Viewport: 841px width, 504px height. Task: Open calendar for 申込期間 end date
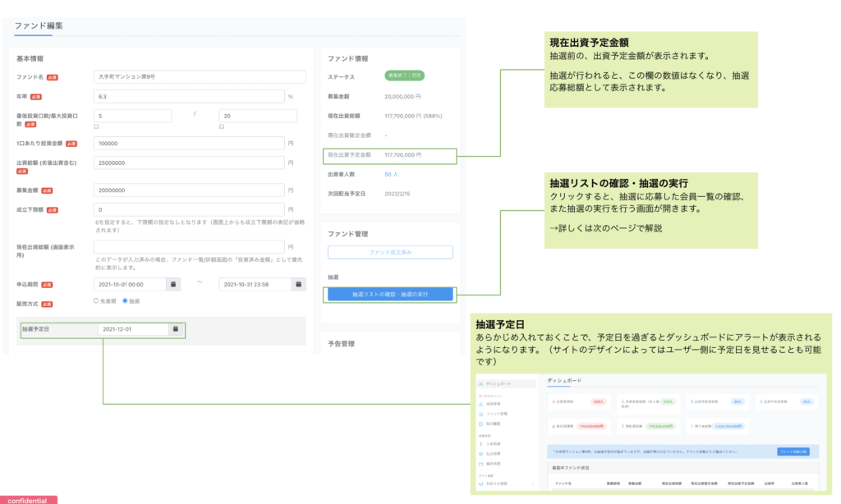(x=299, y=284)
